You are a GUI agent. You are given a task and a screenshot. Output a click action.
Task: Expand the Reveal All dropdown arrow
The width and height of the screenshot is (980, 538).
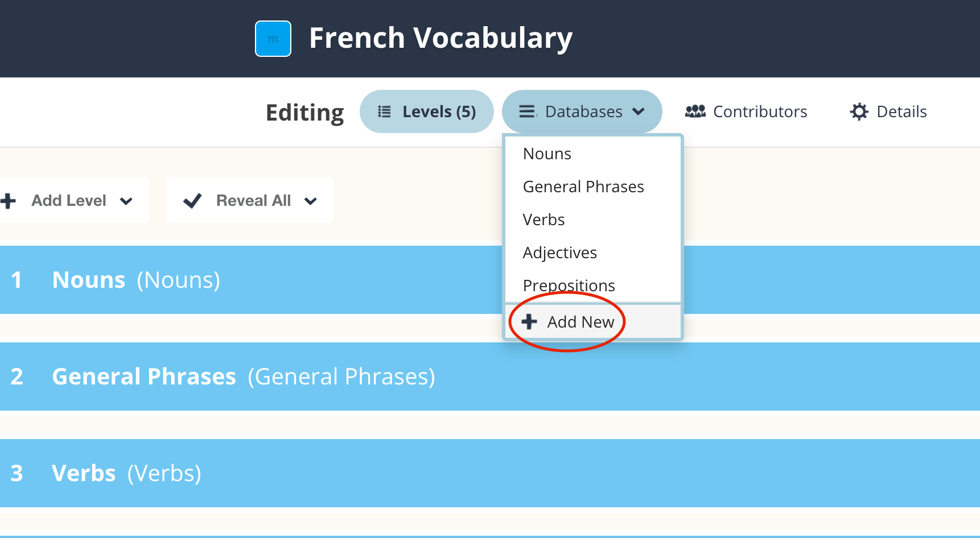click(311, 201)
